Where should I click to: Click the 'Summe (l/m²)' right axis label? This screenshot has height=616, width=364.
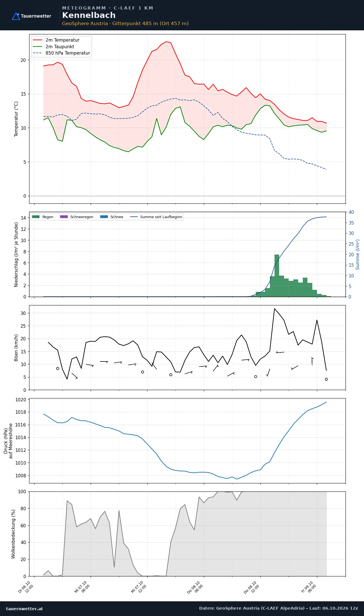click(358, 255)
